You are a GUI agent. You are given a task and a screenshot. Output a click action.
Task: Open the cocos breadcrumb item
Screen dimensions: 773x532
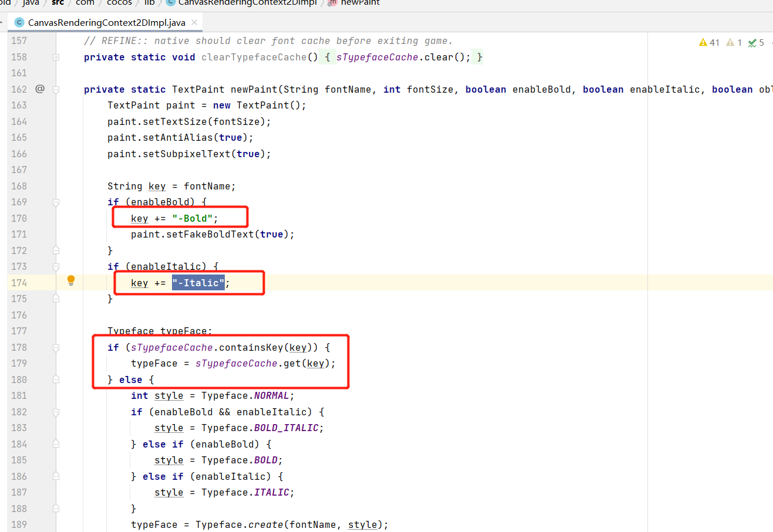pyautogui.click(x=119, y=3)
